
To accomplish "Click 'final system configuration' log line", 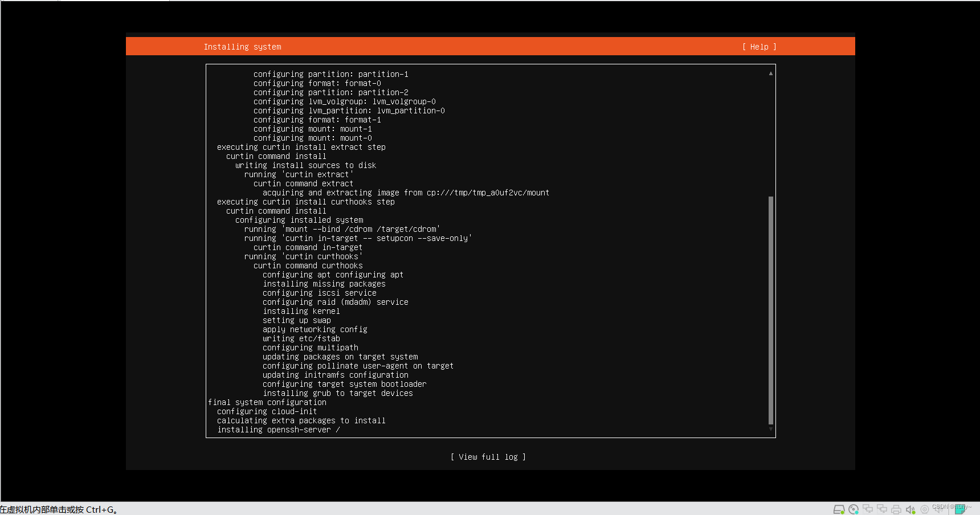I will [267, 402].
